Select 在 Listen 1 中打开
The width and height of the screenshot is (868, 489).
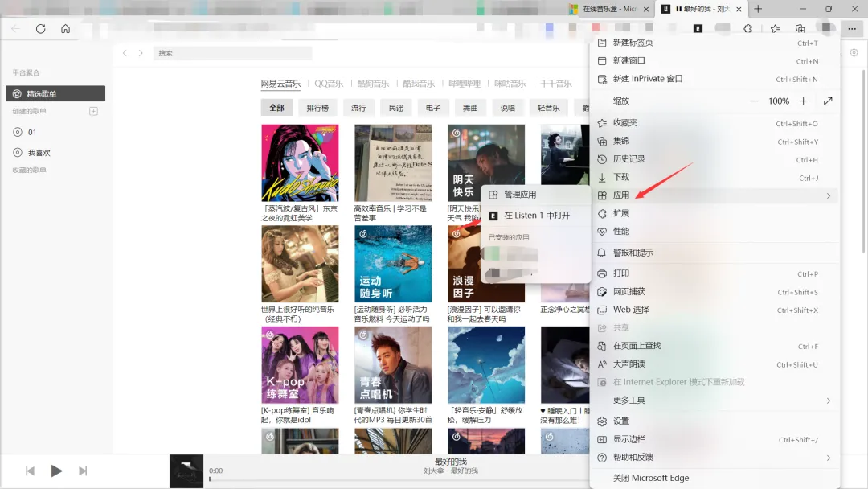point(535,216)
